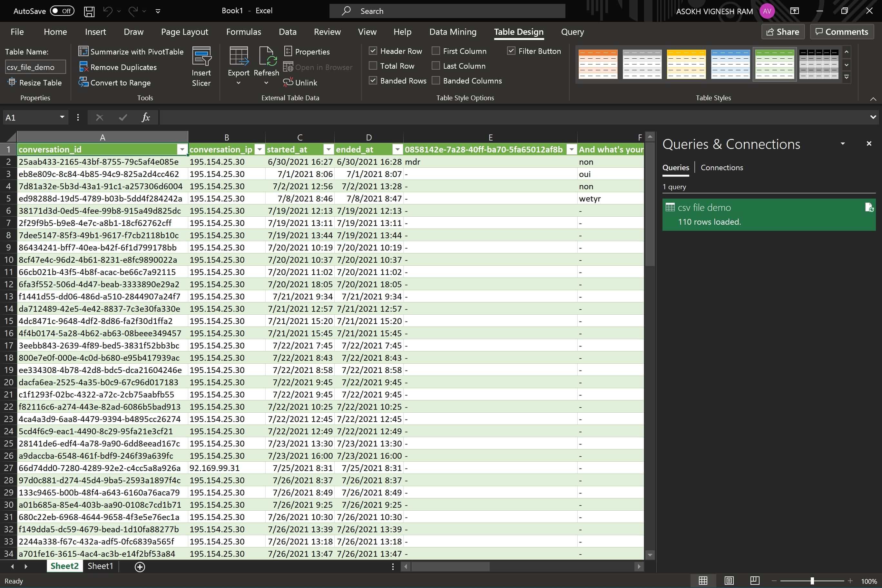Viewport: 882px width, 588px height.
Task: Switch to Page Break Preview
Action: (x=754, y=581)
